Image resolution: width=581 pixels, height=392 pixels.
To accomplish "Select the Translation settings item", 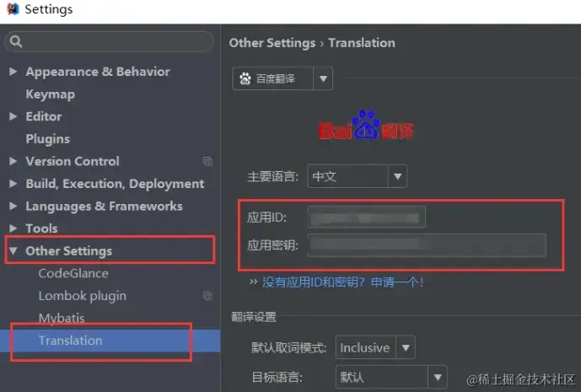I will [110, 341].
